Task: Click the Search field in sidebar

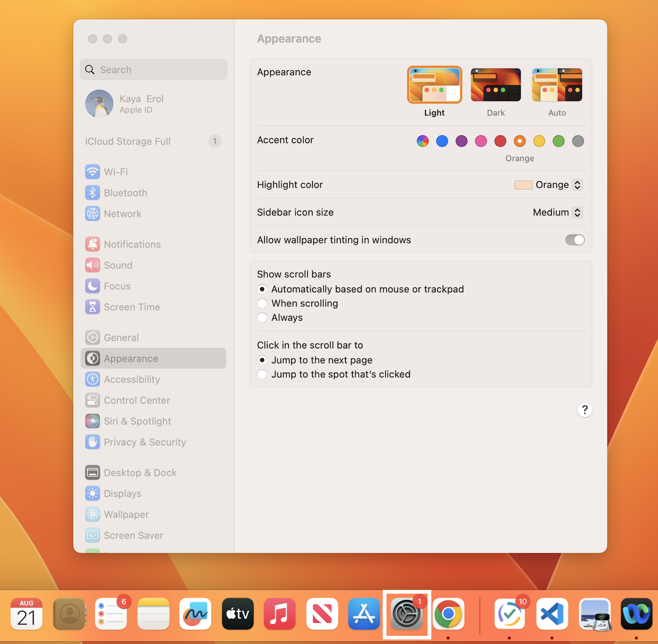Action: (x=153, y=69)
